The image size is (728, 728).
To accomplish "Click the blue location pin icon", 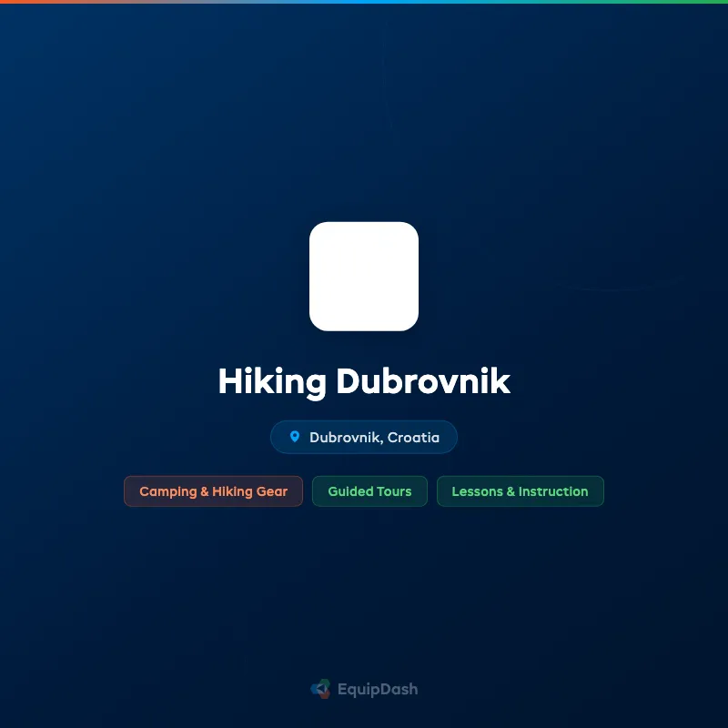I will (294, 437).
